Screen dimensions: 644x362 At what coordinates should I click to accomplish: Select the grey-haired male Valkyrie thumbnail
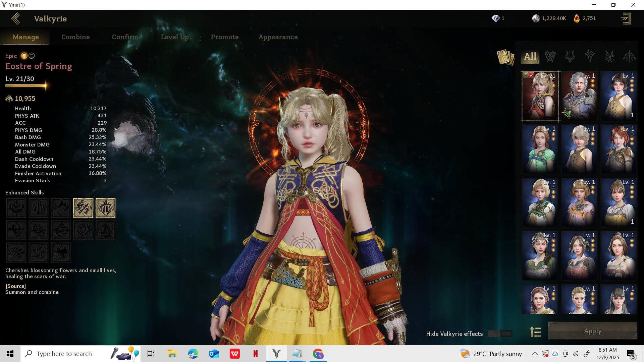[579, 96]
